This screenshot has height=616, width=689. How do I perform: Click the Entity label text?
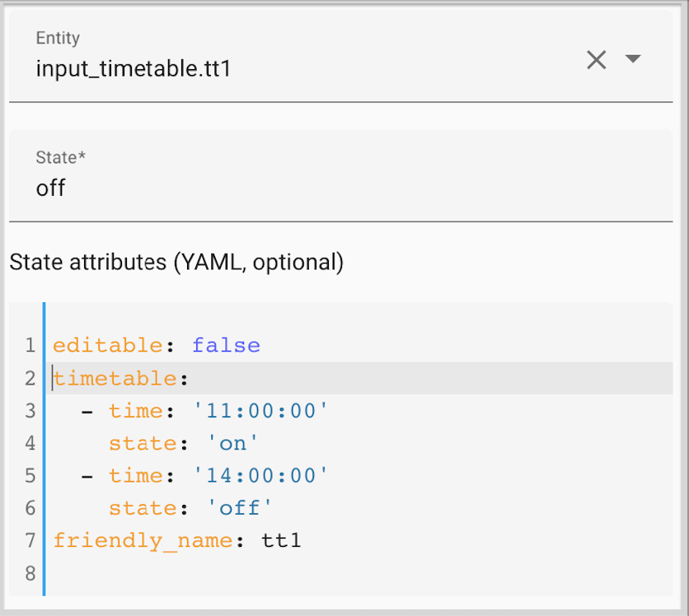(x=57, y=38)
